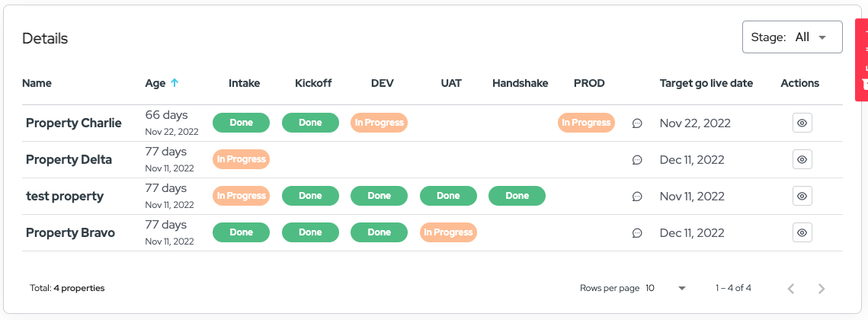Image resolution: width=868 pixels, height=320 pixels.
Task: Go to next page arrow
Action: (822, 289)
